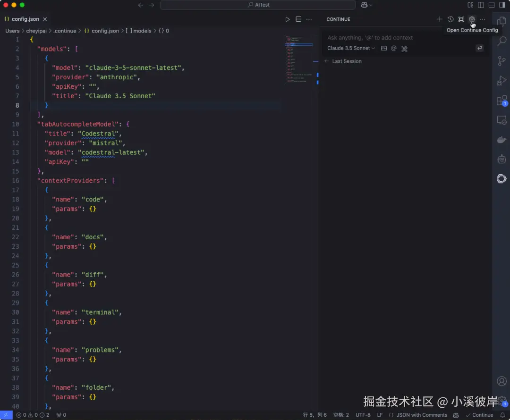Expand the cheyipai breadcrumb folder
Viewport: 510px width, 420px height.
click(x=36, y=31)
